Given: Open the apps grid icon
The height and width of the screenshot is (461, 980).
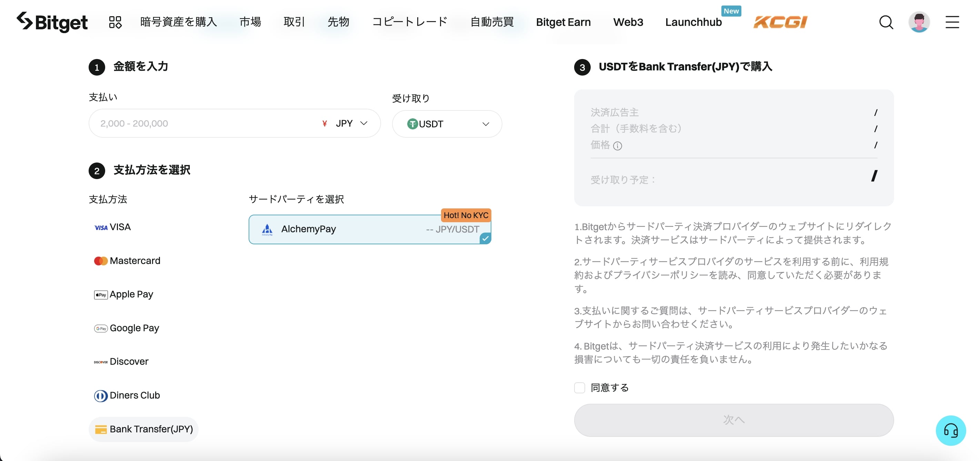Looking at the screenshot, I should pos(115,22).
